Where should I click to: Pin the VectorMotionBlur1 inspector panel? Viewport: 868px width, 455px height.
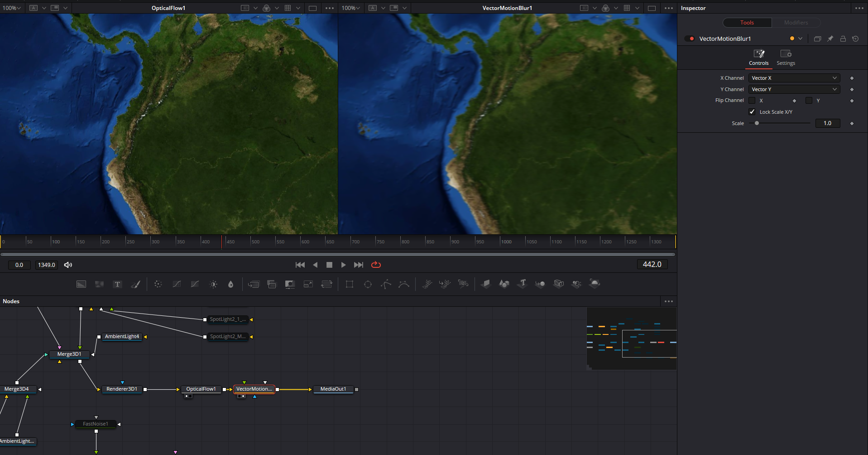pyautogui.click(x=830, y=39)
